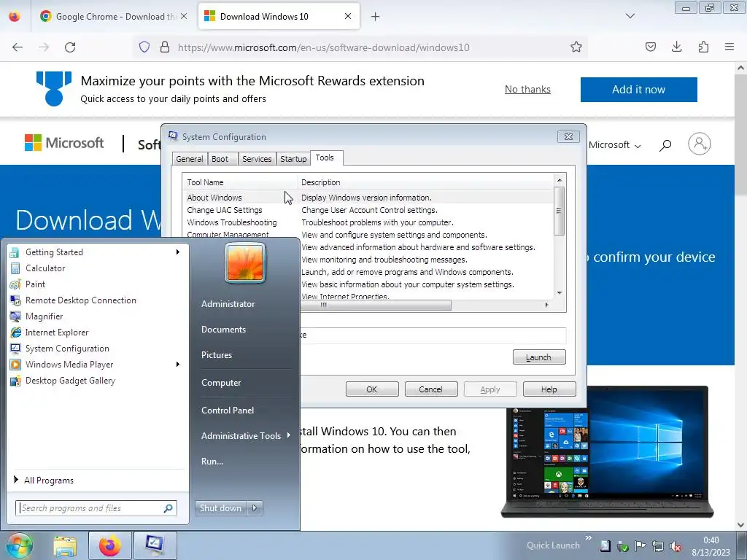Show more Quick Launch items
Screen dimensions: 747x560
[x=589, y=538]
